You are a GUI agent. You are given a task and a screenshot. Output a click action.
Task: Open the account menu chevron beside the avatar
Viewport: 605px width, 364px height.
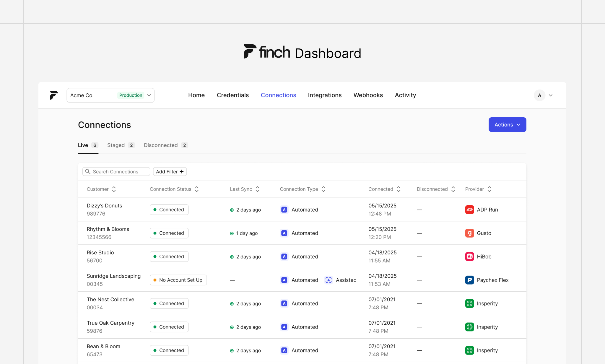(x=551, y=95)
